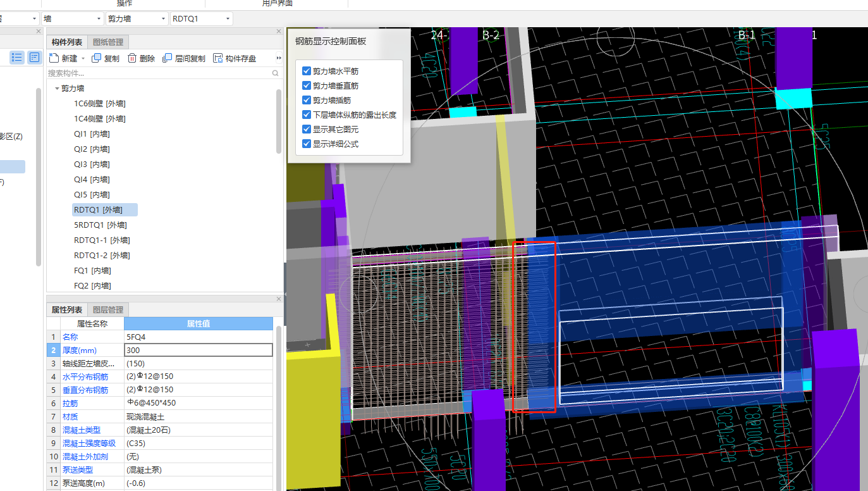Click the 属性值 column header

pos(199,323)
